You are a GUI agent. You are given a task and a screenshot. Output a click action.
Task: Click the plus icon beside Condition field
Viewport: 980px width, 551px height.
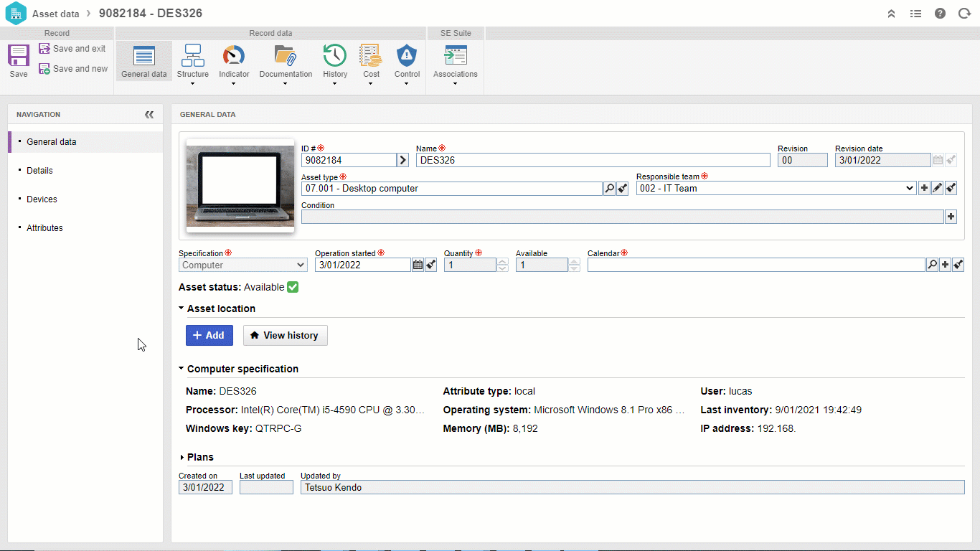[951, 217]
